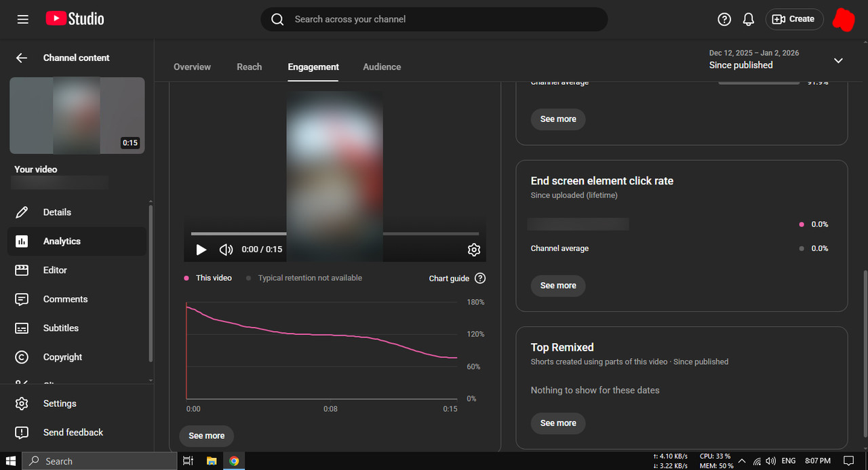
Task: Click the taskbar volume icon
Action: pos(771,461)
